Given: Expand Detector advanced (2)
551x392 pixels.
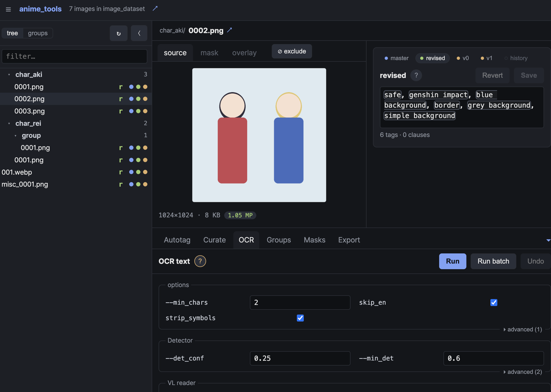Looking at the screenshot, I should tap(523, 372).
